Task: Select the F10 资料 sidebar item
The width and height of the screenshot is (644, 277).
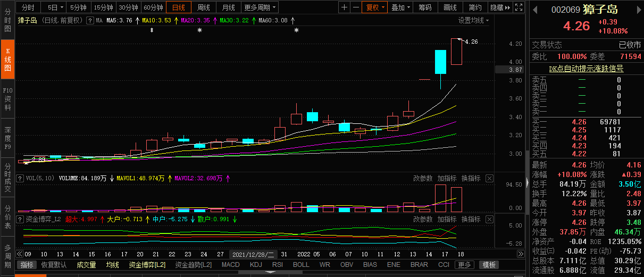Action: coord(7,99)
